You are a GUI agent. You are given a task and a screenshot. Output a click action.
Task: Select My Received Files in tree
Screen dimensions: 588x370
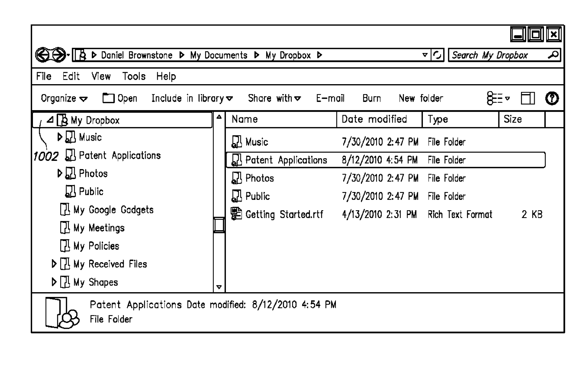[x=110, y=264]
